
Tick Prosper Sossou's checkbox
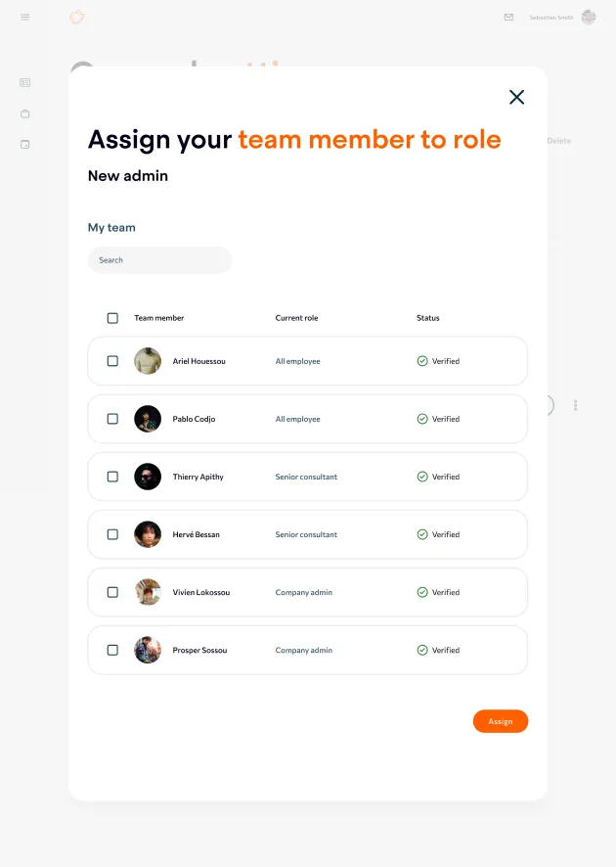[x=112, y=650]
